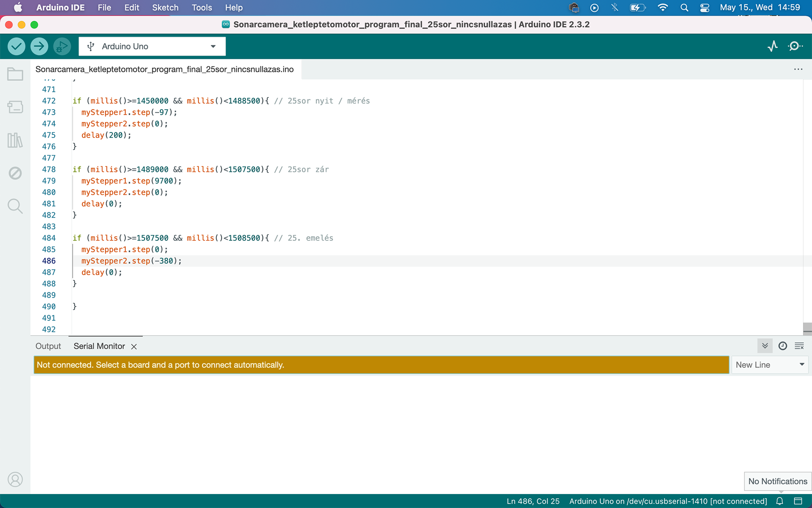This screenshot has height=508, width=812.
Task: Open macOS Control Center
Action: point(705,8)
